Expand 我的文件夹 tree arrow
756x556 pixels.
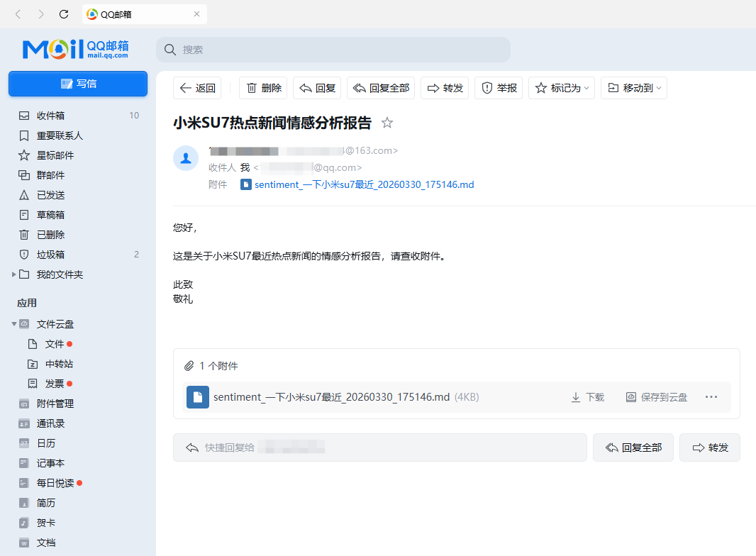click(x=14, y=274)
